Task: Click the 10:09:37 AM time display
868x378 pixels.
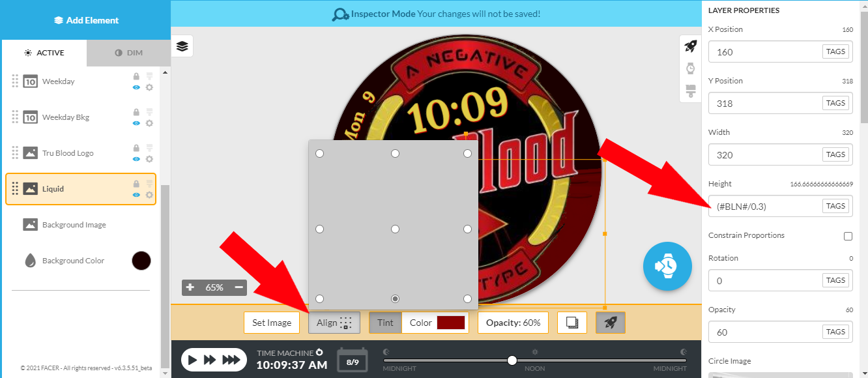Action: [x=292, y=365]
